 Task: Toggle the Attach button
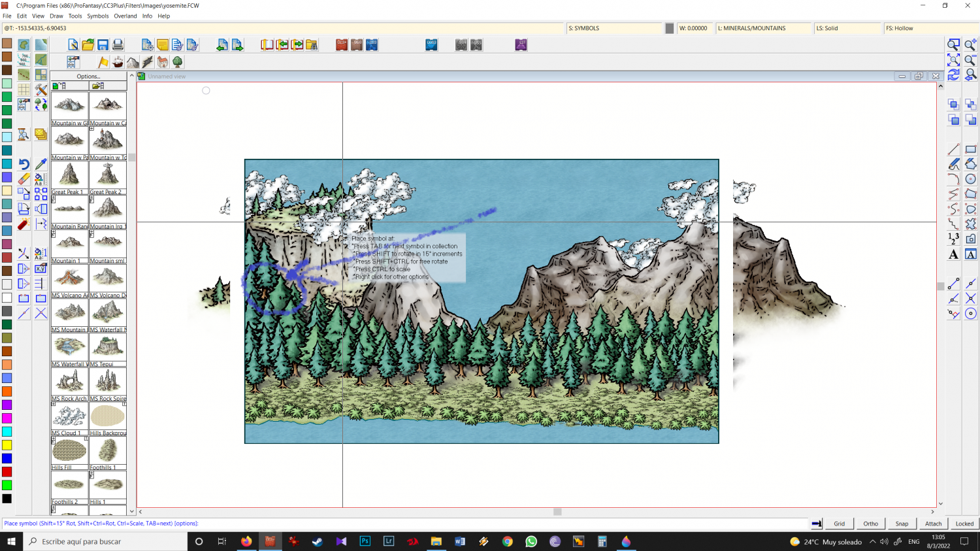934,524
